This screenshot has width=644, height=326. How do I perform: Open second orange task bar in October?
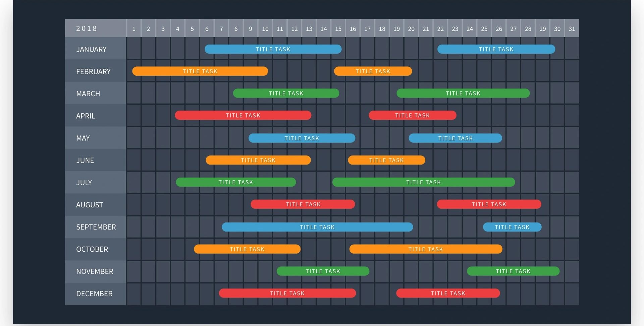(426, 249)
